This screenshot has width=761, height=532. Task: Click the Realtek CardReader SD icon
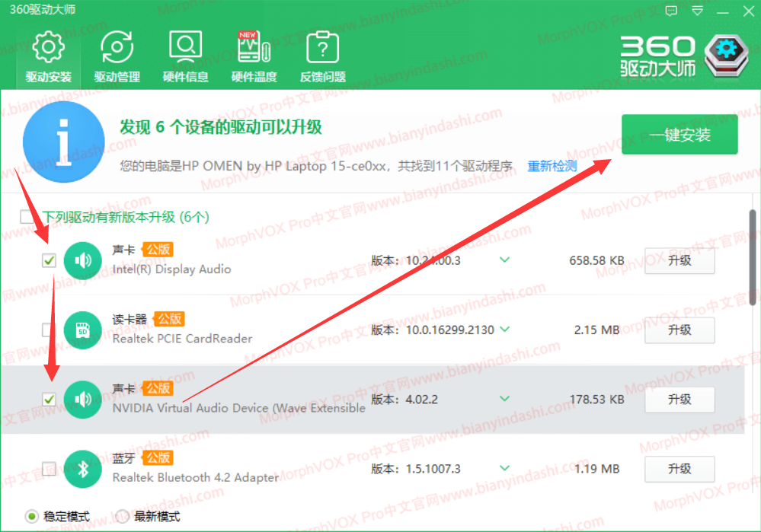coord(82,330)
